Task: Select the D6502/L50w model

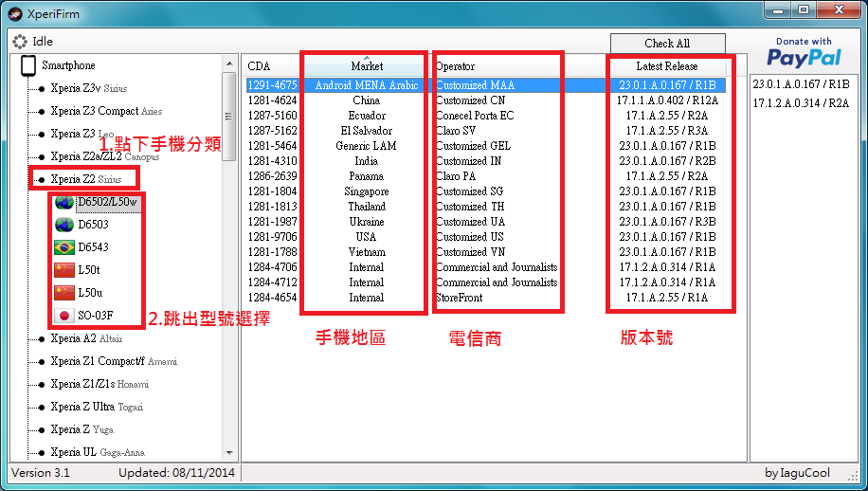Action: pos(108,202)
